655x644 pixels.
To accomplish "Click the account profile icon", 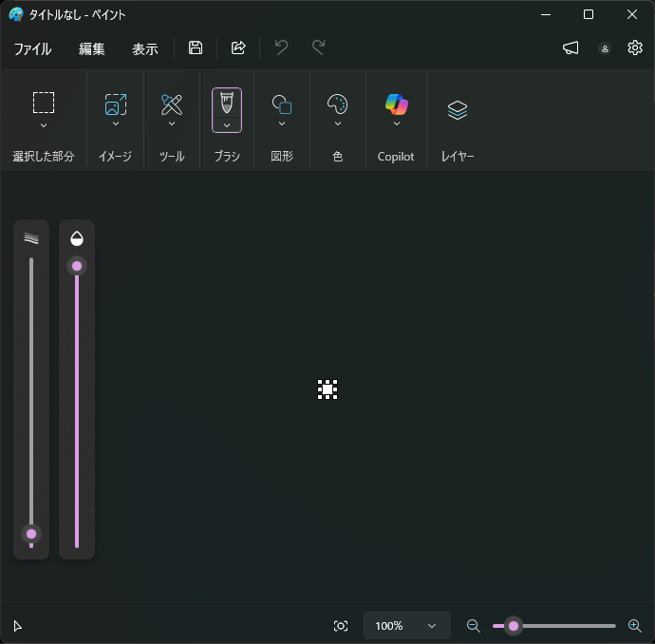I will tap(605, 48).
